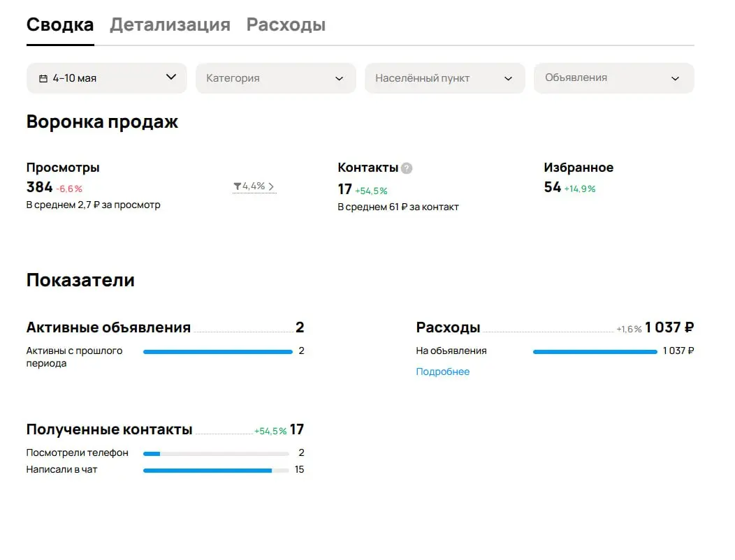Click the Расходы section heading
Viewport: 735px width, 560px height.
click(x=448, y=327)
